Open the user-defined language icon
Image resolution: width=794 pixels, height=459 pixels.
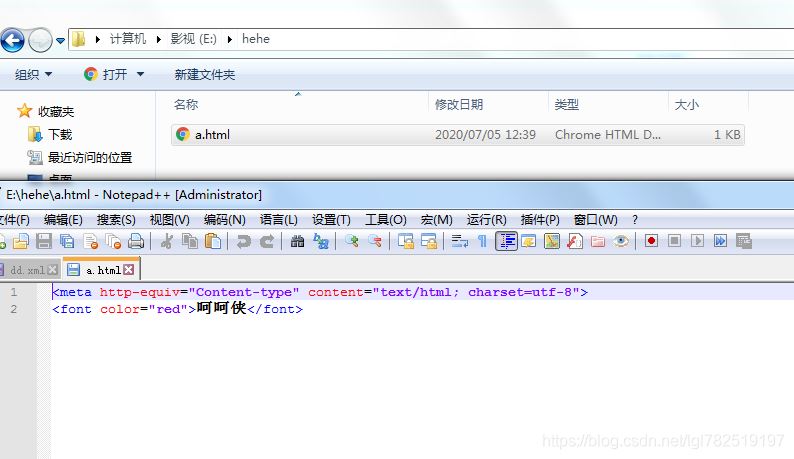click(529, 241)
